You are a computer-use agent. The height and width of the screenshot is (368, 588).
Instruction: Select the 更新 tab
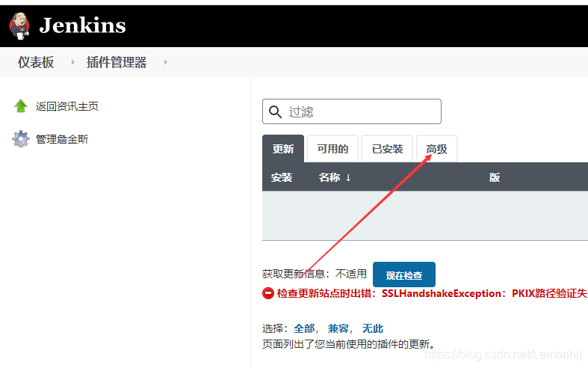coord(283,149)
